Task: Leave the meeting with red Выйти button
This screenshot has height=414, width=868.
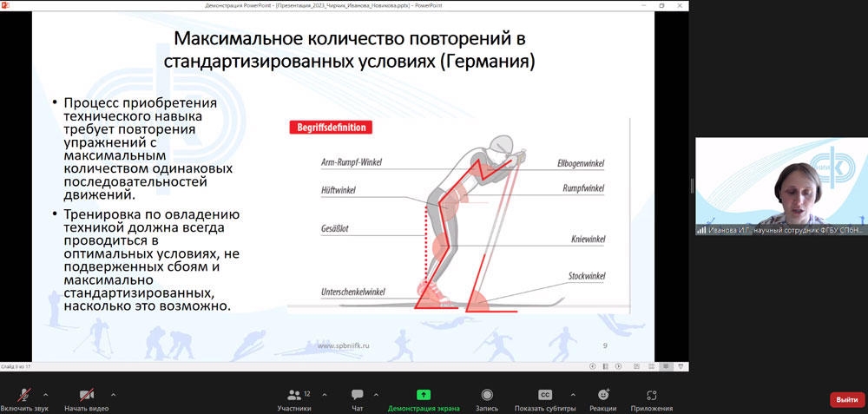Action: coord(847,399)
